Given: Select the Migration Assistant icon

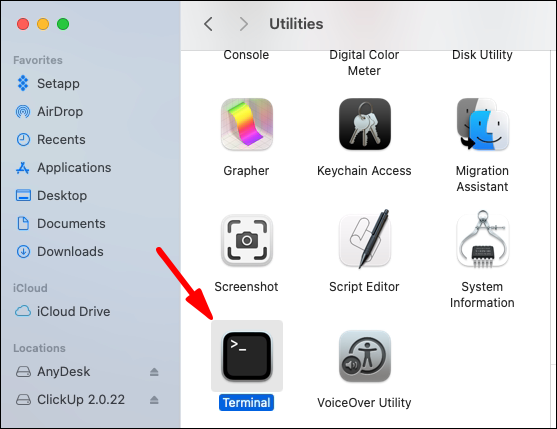Looking at the screenshot, I should pyautogui.click(x=483, y=124).
